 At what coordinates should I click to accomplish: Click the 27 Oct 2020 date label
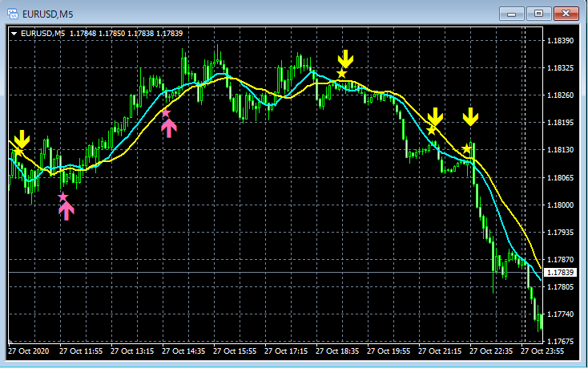click(x=29, y=351)
